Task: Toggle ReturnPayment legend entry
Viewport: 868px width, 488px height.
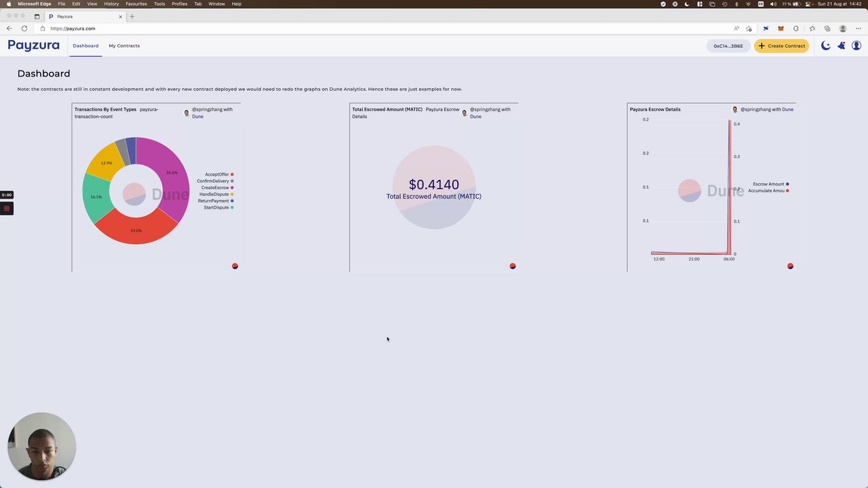Action: (x=216, y=201)
